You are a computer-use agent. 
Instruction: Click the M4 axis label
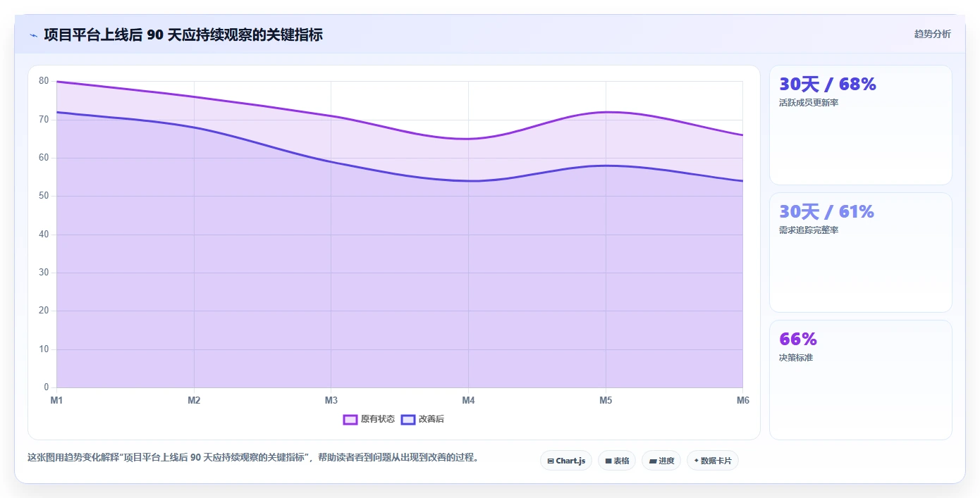click(x=468, y=400)
